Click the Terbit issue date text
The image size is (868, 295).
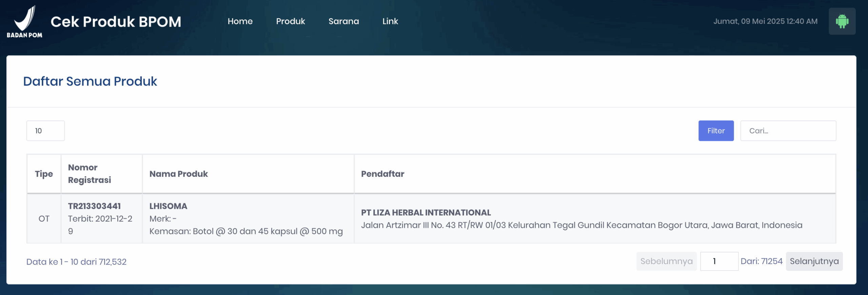click(x=100, y=225)
